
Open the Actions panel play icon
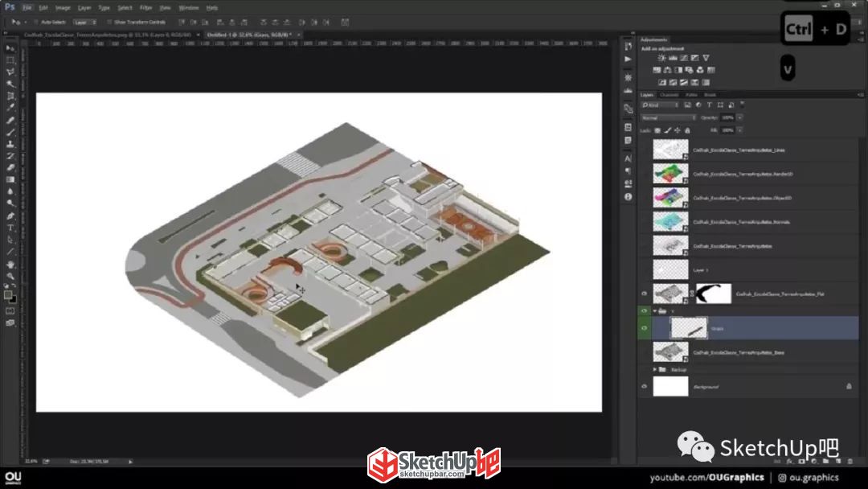coord(628,60)
